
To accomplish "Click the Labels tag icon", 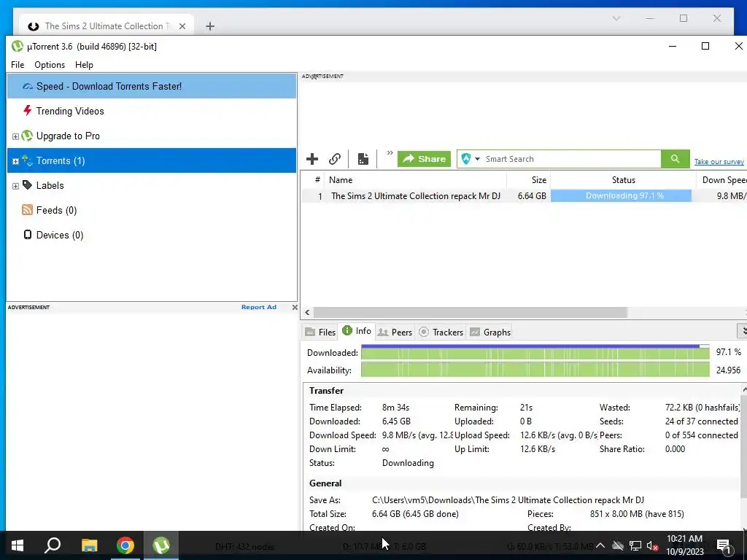I will 27,184.
